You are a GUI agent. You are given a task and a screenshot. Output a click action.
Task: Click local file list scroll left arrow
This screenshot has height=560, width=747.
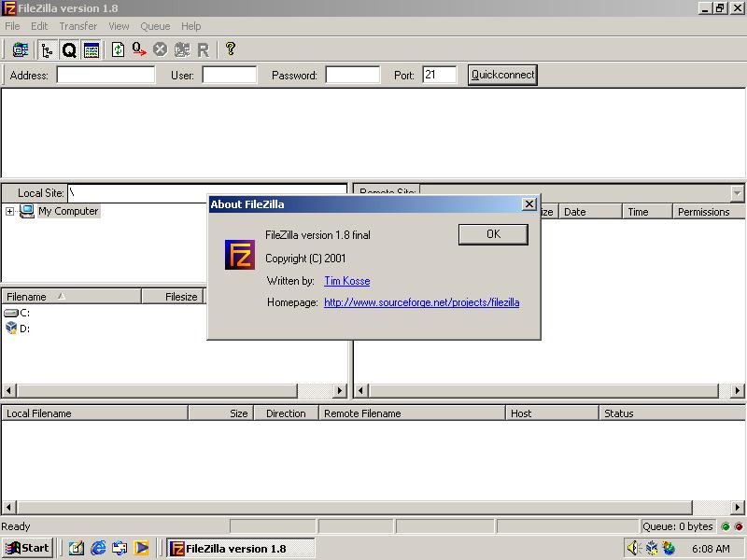click(8, 390)
